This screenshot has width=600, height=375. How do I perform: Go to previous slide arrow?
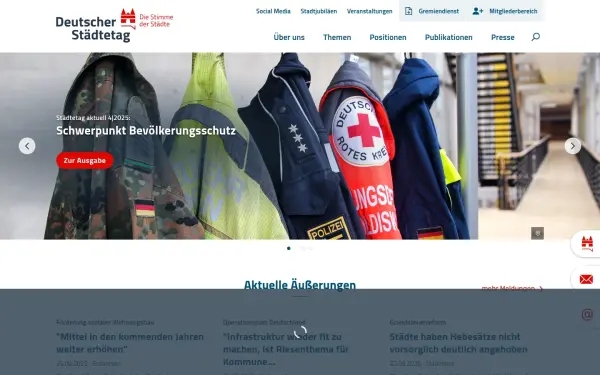pos(27,146)
